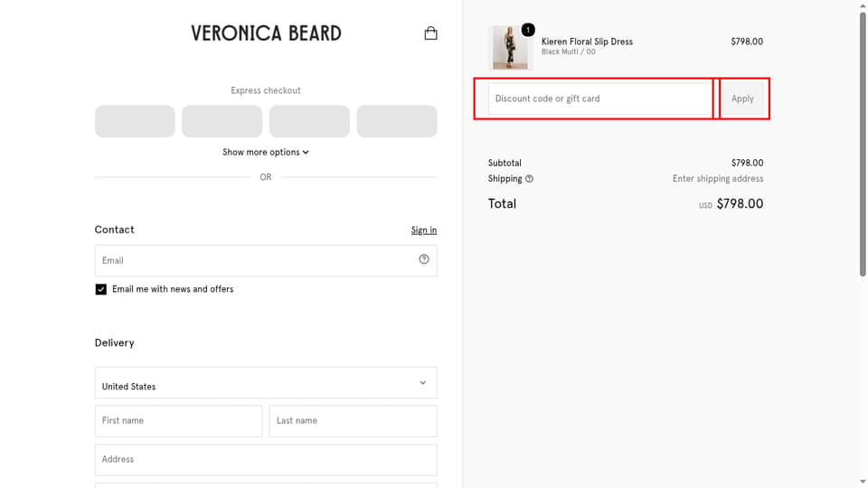
Task: Click the Contact section heading
Action: [115, 230]
